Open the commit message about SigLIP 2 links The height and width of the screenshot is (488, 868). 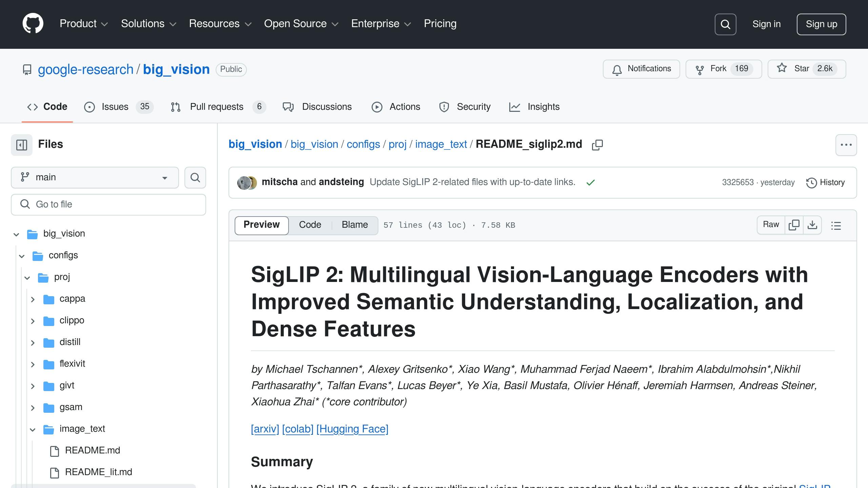tap(473, 182)
